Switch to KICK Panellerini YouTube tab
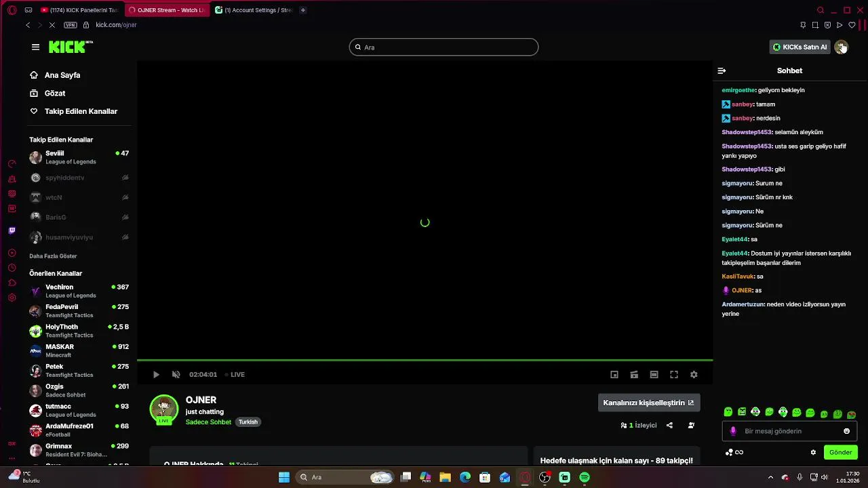 (x=79, y=10)
